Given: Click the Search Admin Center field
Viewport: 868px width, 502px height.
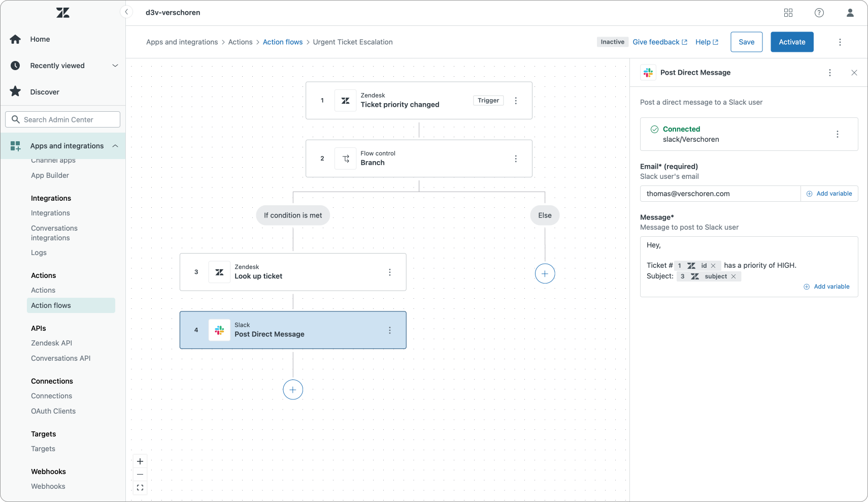Looking at the screenshot, I should (63, 119).
